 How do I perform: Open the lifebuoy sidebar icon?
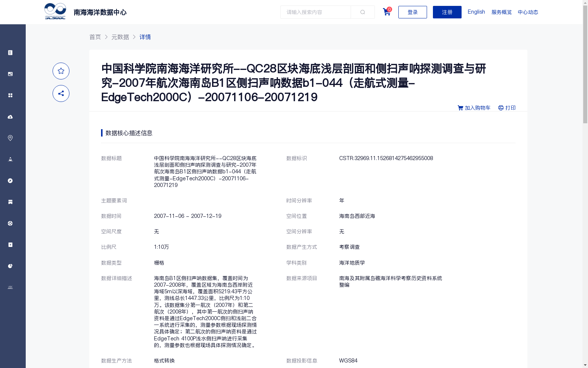tap(10, 223)
